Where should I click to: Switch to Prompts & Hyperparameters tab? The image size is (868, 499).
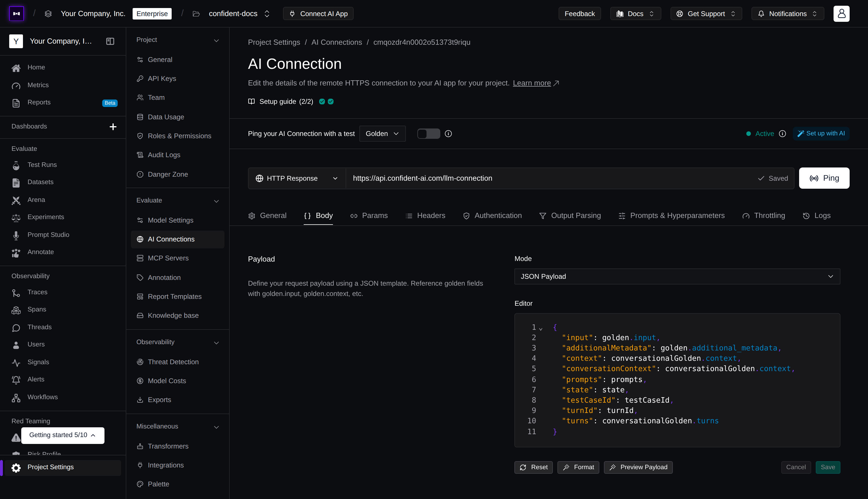[x=671, y=216]
